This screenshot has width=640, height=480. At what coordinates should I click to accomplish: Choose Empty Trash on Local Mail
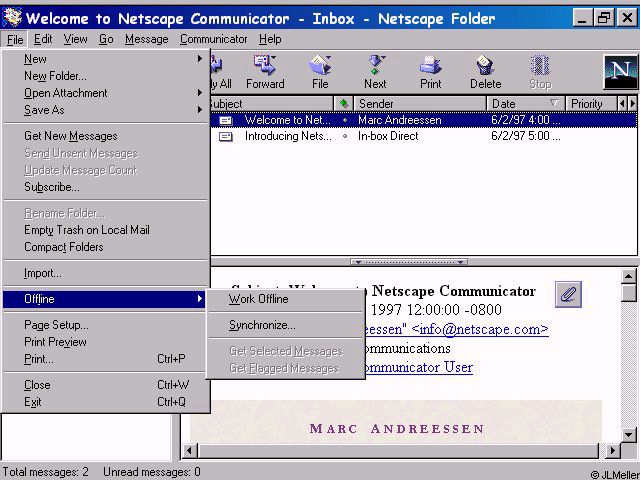coord(87,230)
